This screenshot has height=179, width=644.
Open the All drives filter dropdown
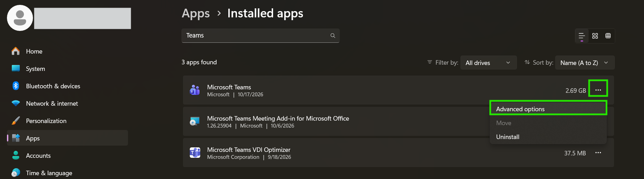tap(489, 63)
